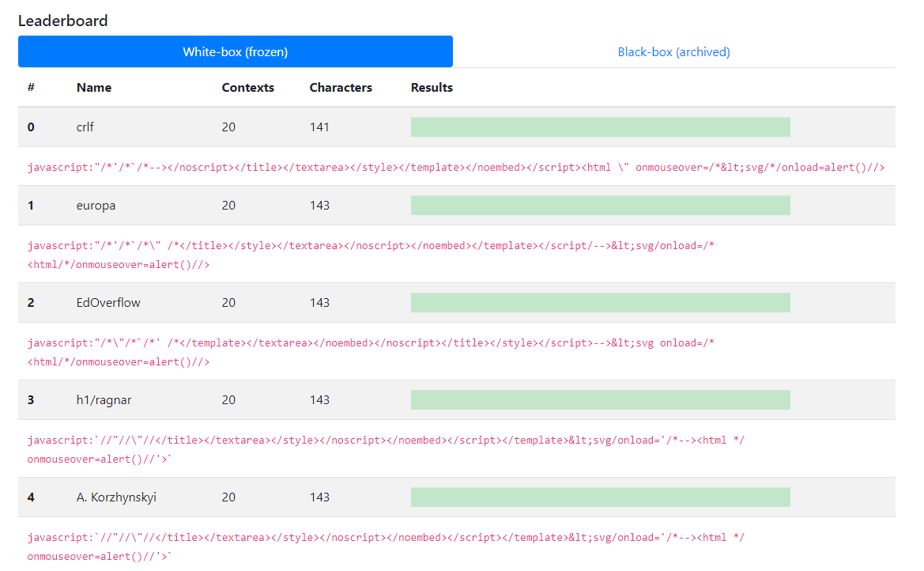
Task: Click crlf's character count 141
Action: click(319, 127)
